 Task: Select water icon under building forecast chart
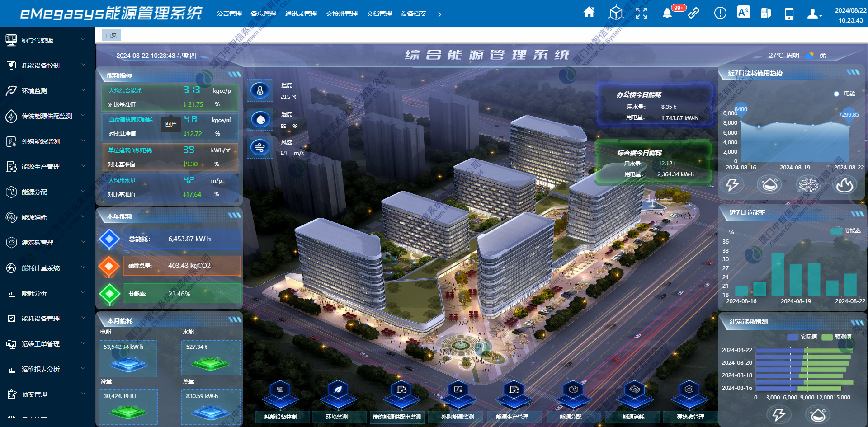point(818,414)
